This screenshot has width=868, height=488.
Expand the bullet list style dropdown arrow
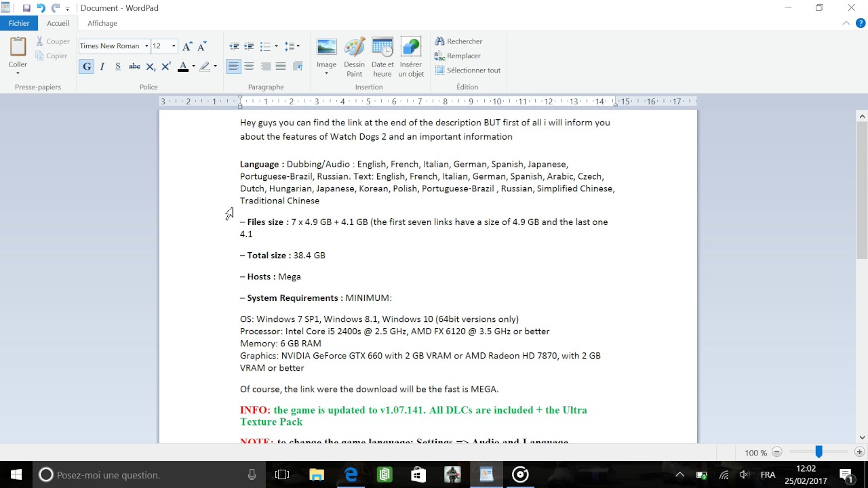[x=276, y=46]
